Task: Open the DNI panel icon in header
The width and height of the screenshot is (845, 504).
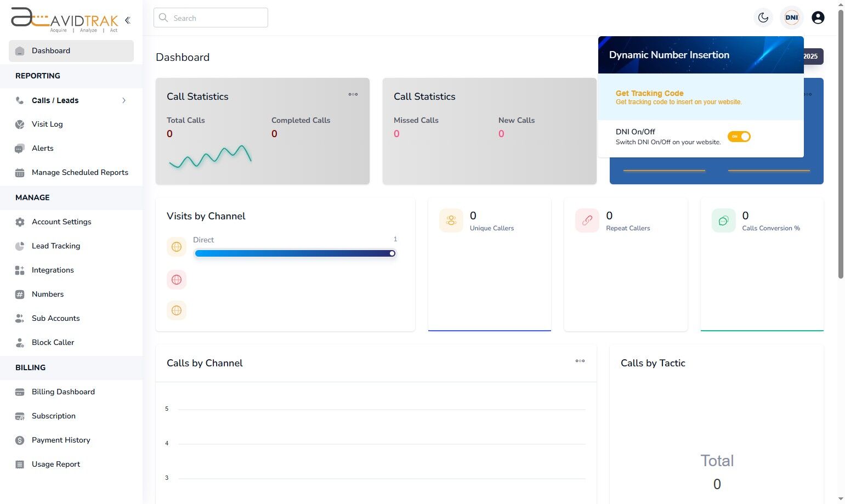Action: point(791,17)
